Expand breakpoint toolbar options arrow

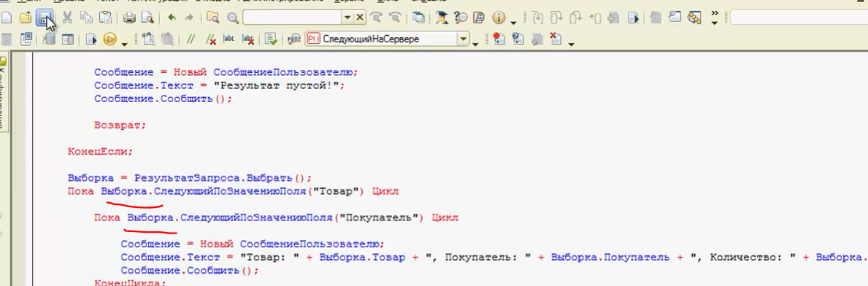pos(571,44)
